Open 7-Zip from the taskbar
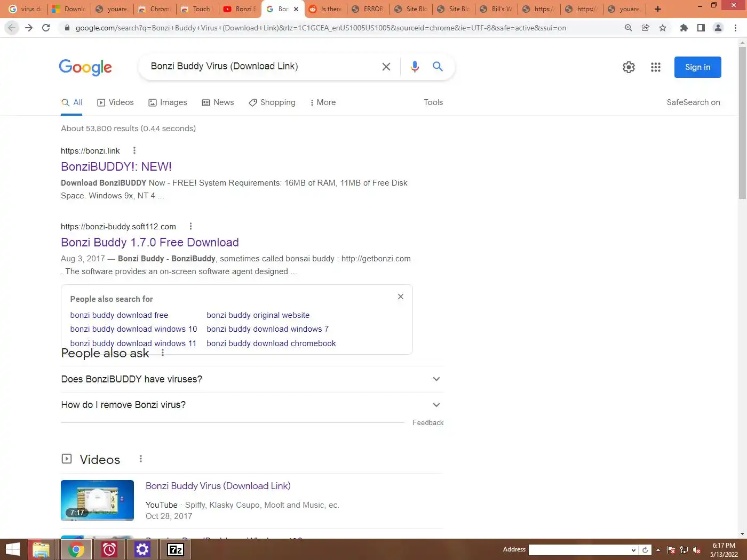This screenshot has height=560, width=747. pos(176,549)
